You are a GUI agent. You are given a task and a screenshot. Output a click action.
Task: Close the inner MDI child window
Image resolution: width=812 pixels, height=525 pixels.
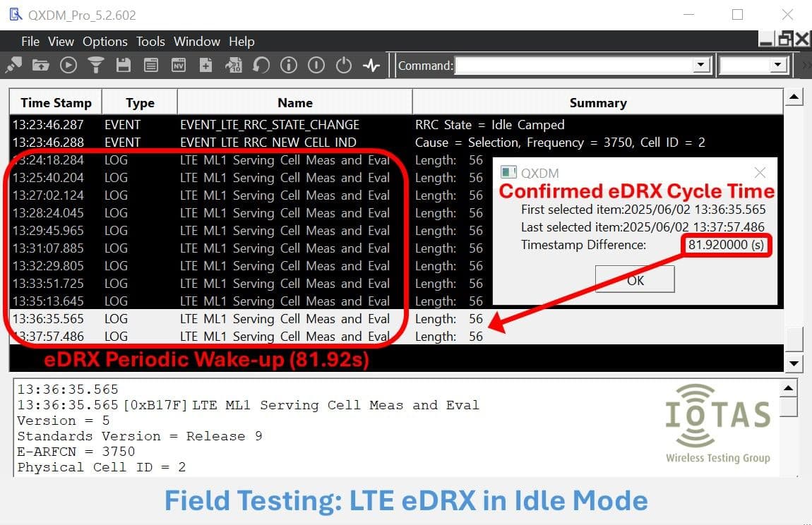click(802, 40)
